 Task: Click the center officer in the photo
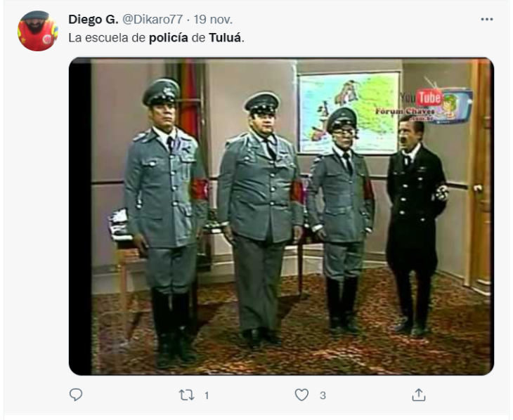[x=260, y=219]
